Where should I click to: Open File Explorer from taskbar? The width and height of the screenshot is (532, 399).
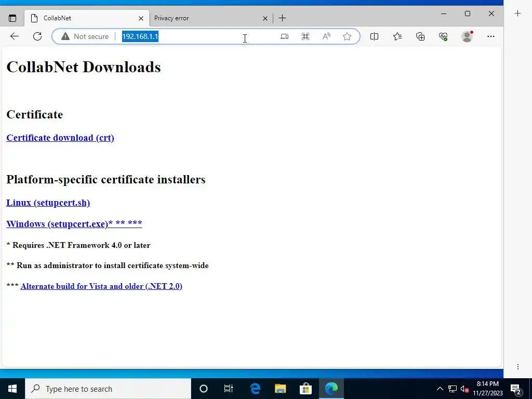point(280,389)
